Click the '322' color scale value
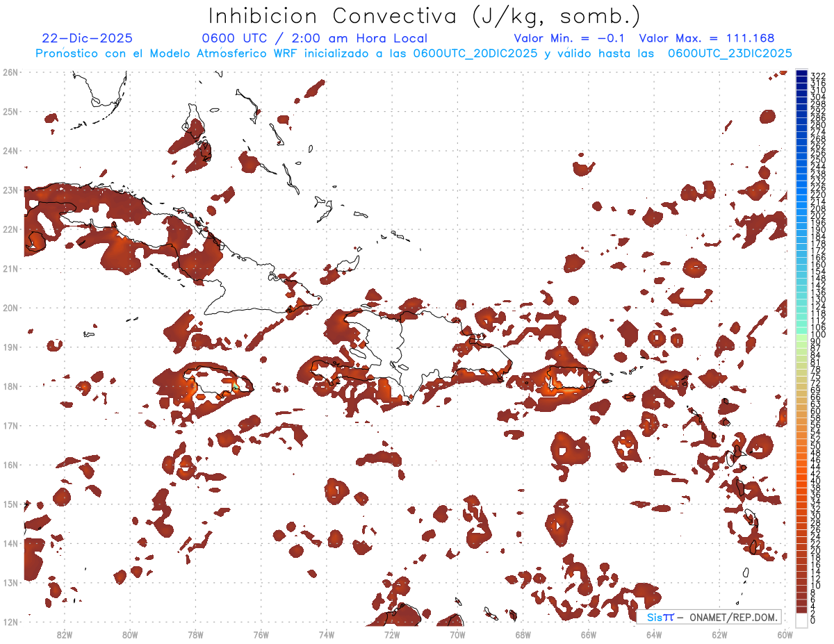 point(817,76)
